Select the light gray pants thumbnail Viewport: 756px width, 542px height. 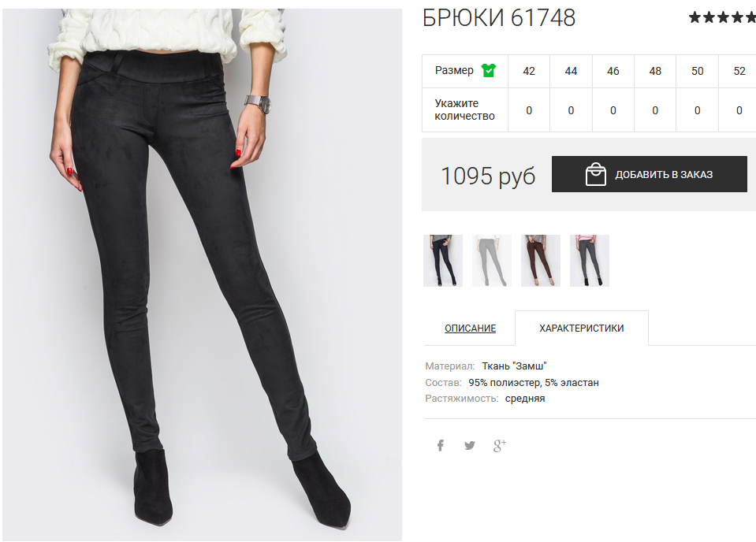[x=492, y=261]
